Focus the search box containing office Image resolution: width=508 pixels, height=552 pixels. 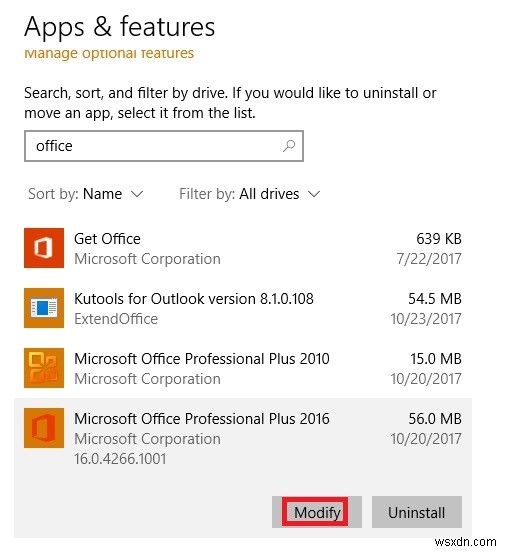click(x=164, y=146)
